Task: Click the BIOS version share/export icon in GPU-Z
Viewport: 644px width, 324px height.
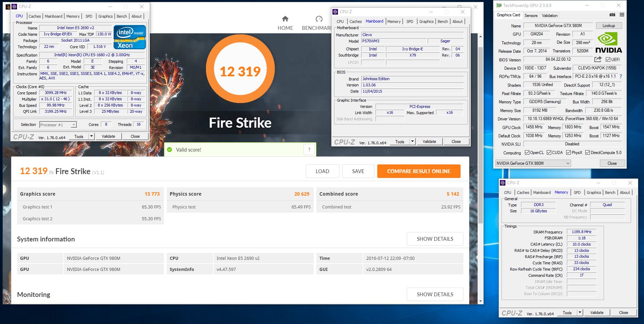Action: click(598, 59)
